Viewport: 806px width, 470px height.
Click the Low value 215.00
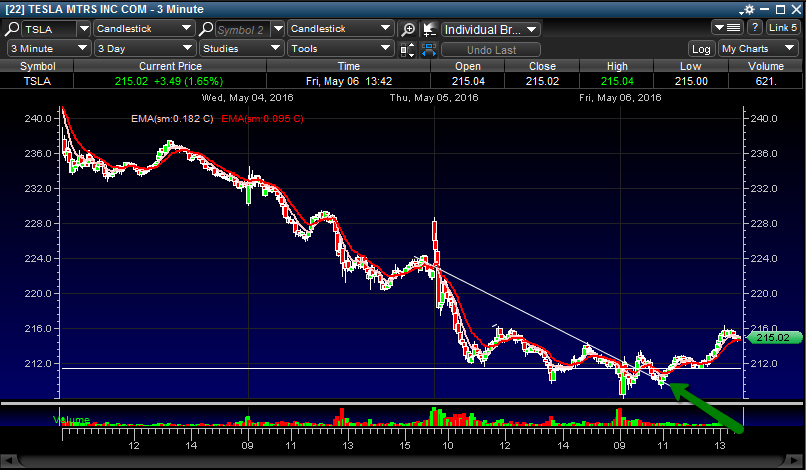(x=691, y=81)
